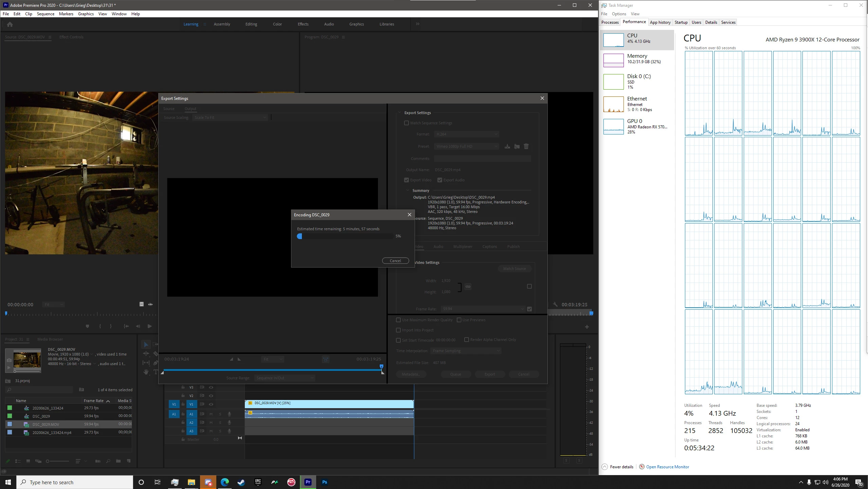868x489 pixels.
Task: Mute the A1 audio track
Action: [211, 414]
